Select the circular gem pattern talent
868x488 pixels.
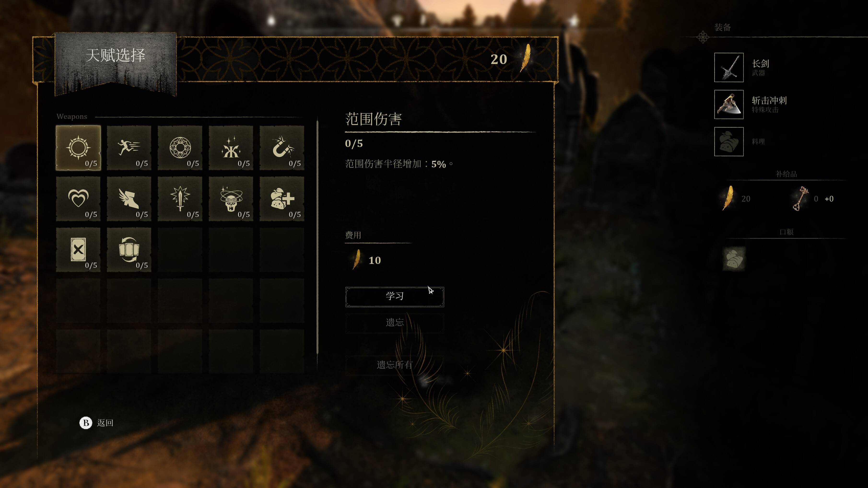[x=180, y=148]
